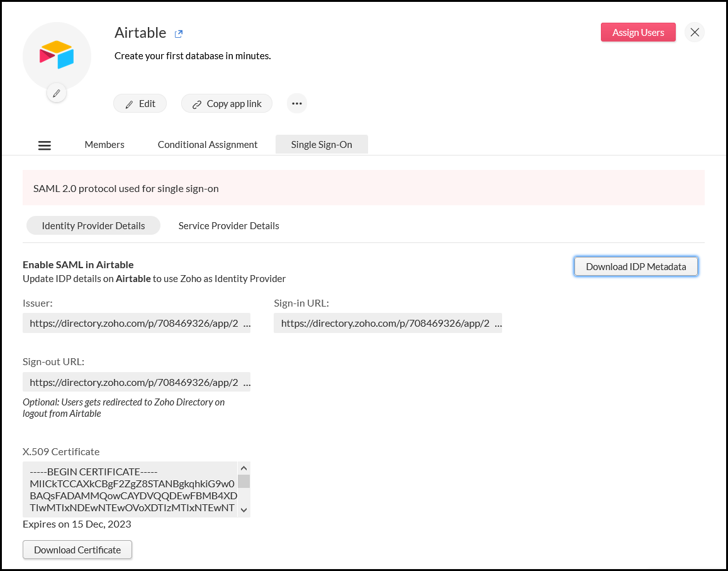Open external link beside the Airtable title
The height and width of the screenshot is (571, 728).
(178, 33)
